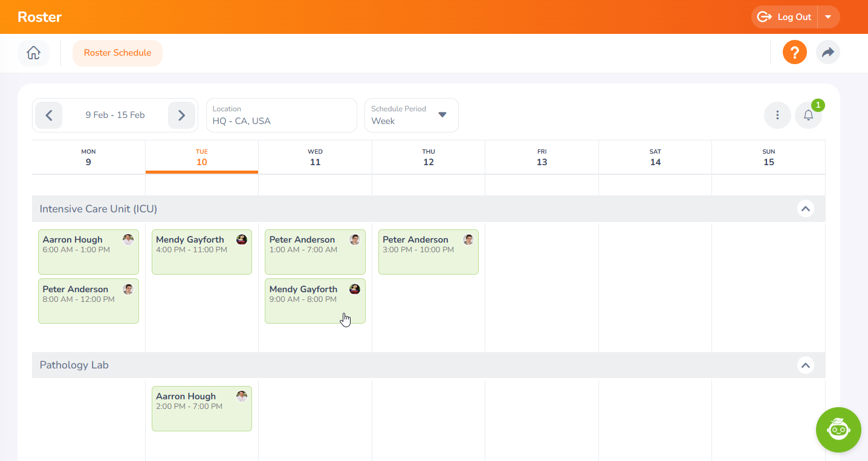Collapse the Intensive Care Unit section
This screenshot has height=461, width=868.
[x=805, y=209]
